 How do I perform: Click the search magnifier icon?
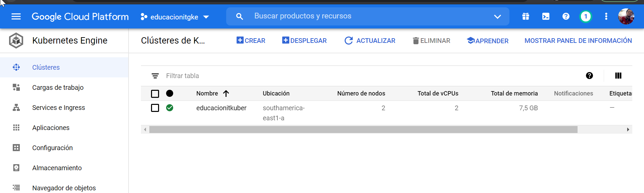coord(239,16)
